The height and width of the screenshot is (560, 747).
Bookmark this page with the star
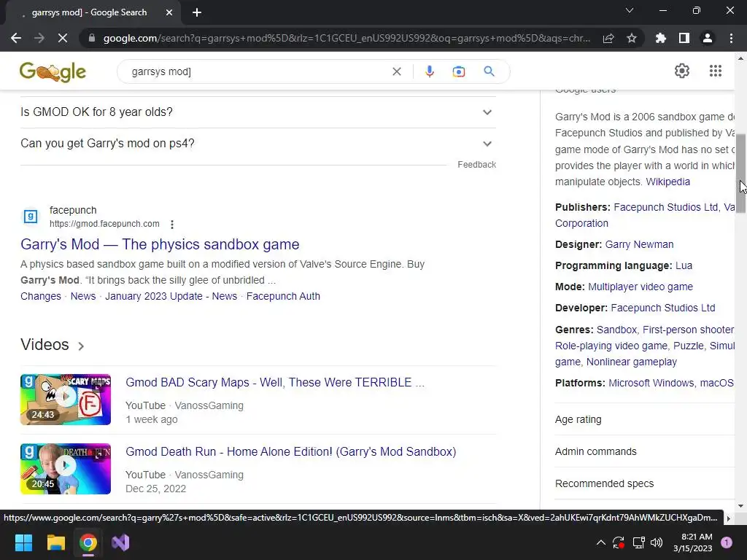click(632, 38)
